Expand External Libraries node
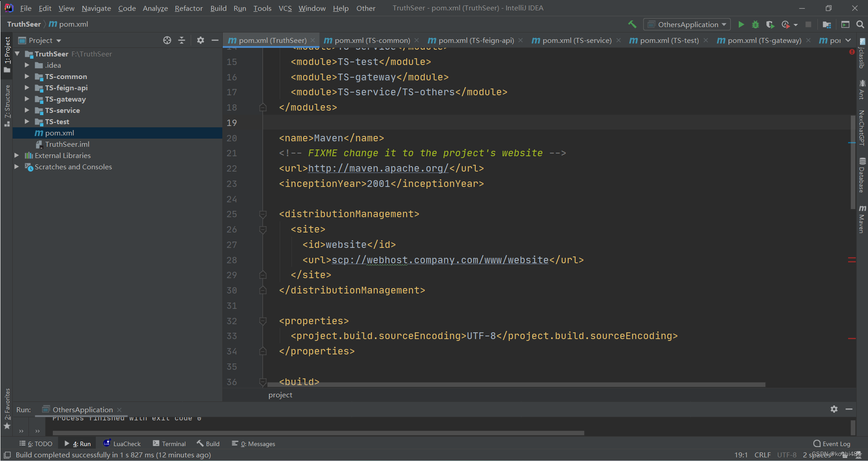868x461 pixels. point(17,155)
